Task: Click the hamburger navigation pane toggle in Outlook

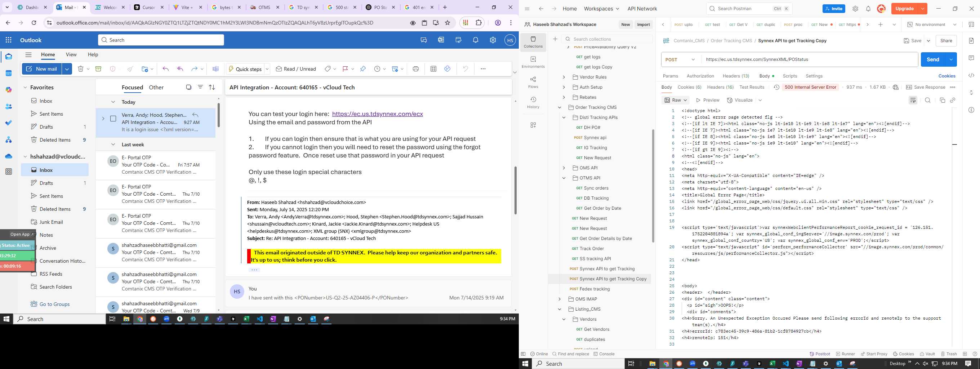Action: 28,54
